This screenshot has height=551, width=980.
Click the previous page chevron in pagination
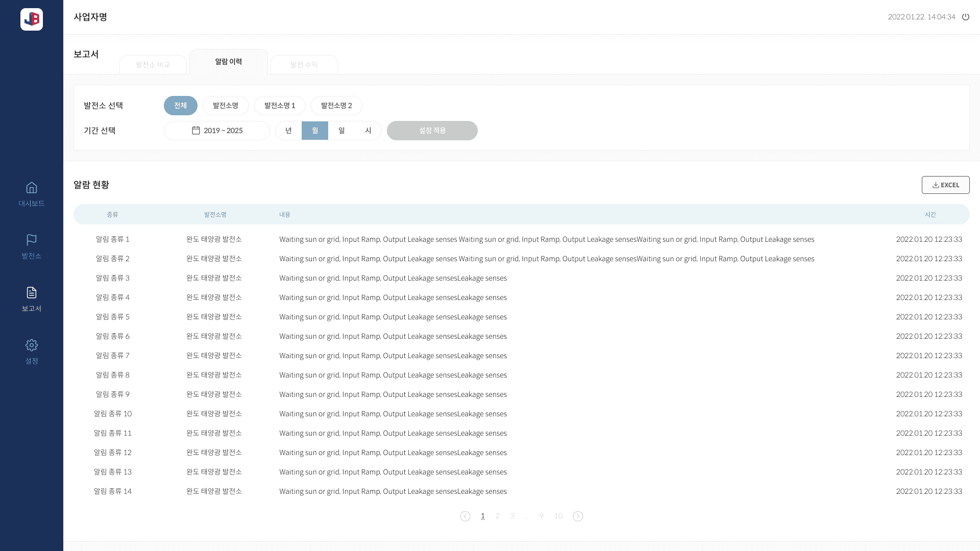tap(465, 516)
